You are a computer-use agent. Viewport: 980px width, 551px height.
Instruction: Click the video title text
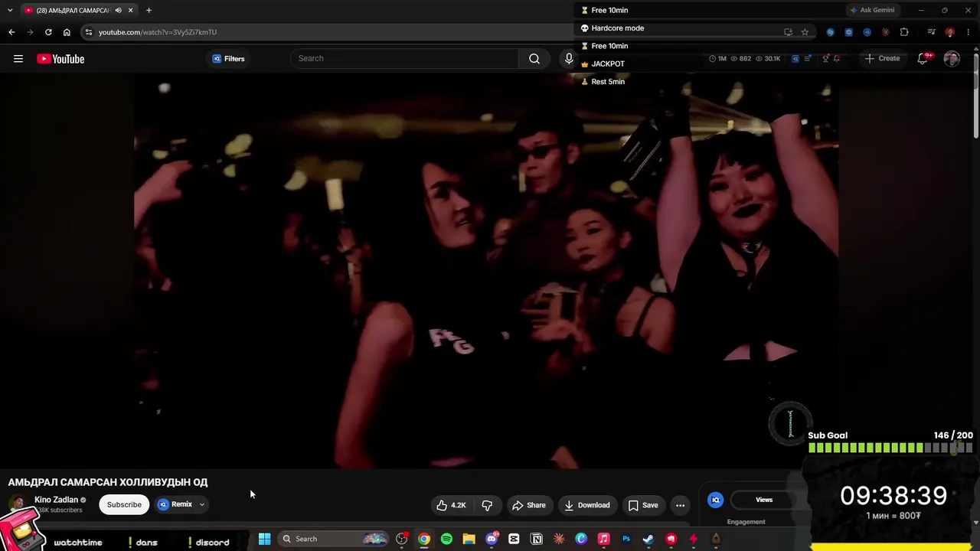pos(108,482)
